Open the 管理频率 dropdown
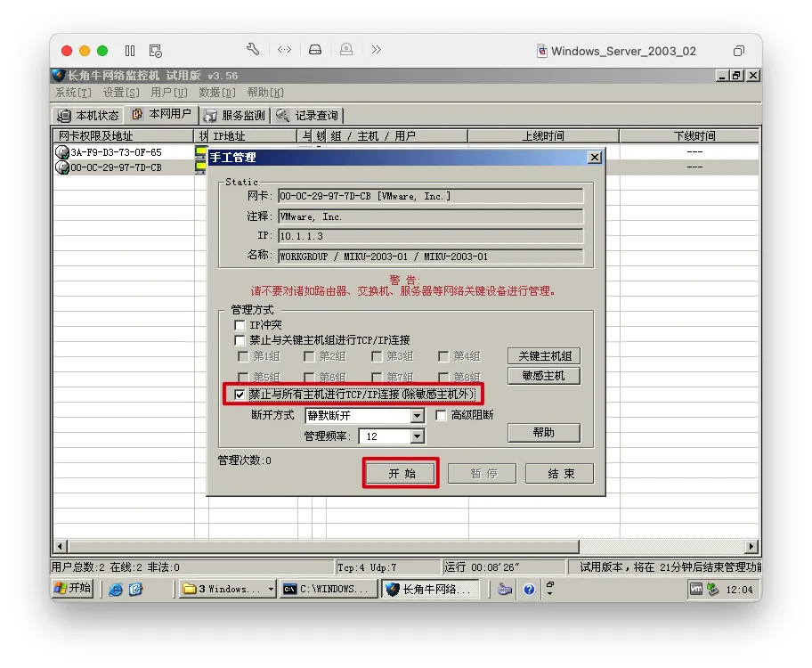 click(x=417, y=436)
